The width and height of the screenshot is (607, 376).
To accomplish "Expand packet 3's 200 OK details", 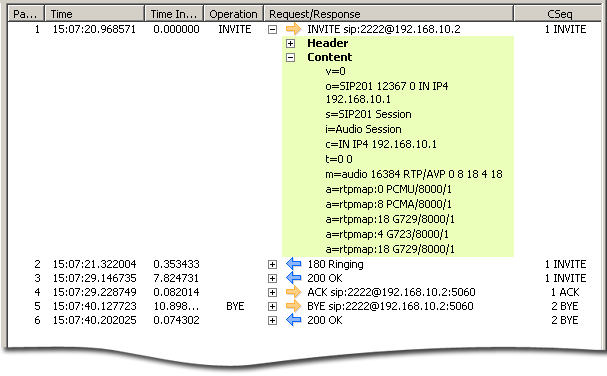I will coord(273,278).
